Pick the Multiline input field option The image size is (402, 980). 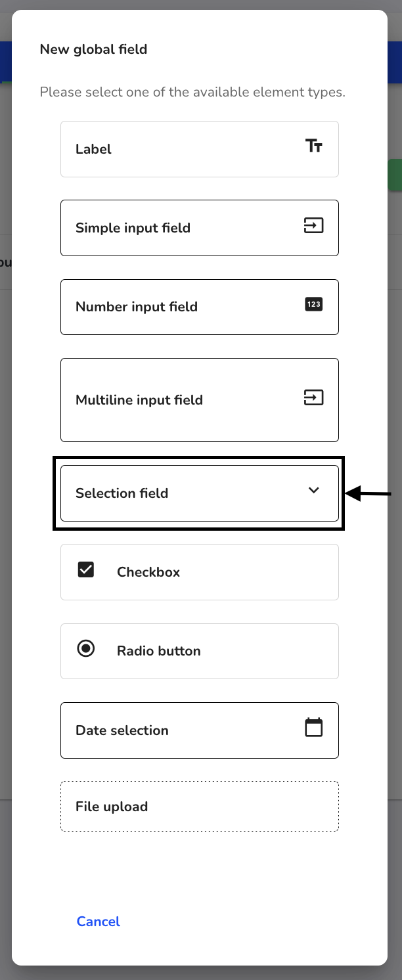[x=200, y=400]
